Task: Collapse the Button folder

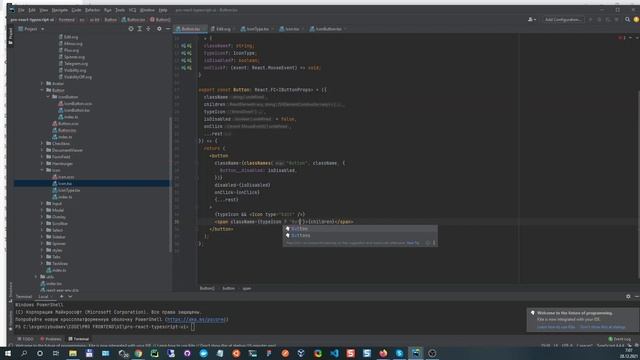Action: [42, 90]
